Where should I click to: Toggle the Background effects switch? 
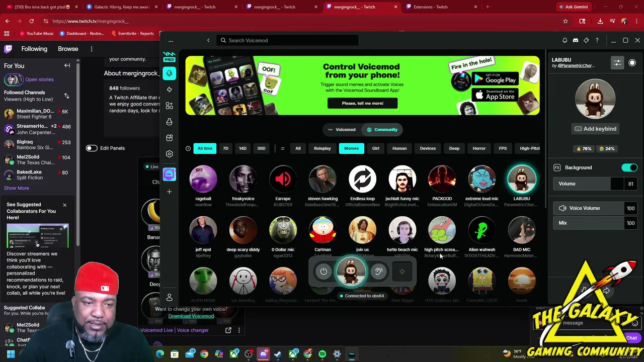click(629, 167)
